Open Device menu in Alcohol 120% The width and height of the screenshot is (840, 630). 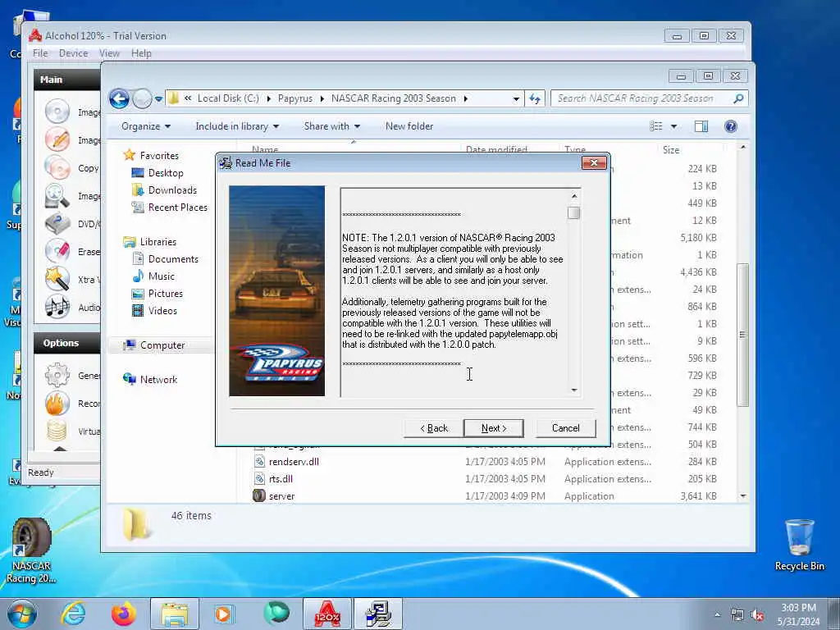click(x=73, y=53)
